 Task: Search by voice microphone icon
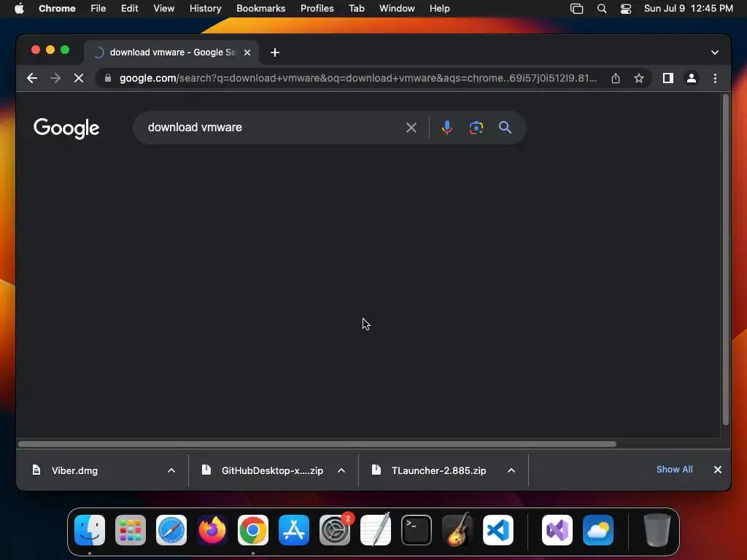[447, 128]
